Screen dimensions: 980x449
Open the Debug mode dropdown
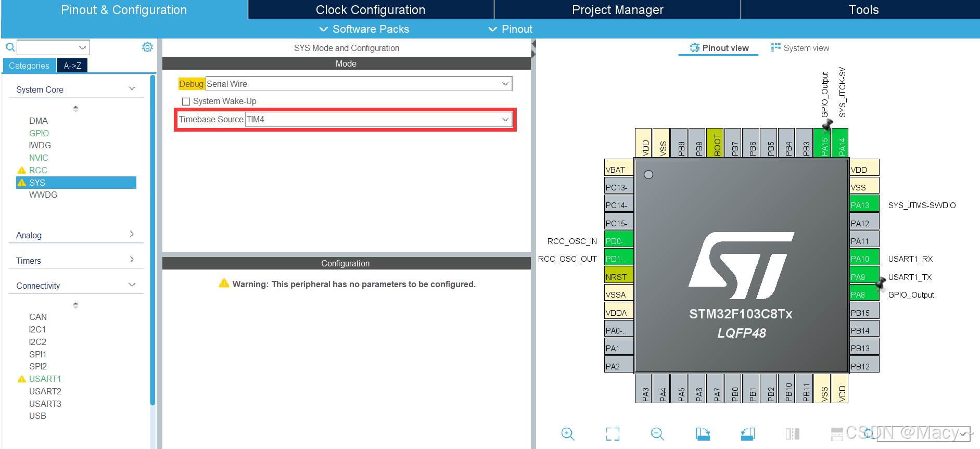pyautogui.click(x=359, y=84)
